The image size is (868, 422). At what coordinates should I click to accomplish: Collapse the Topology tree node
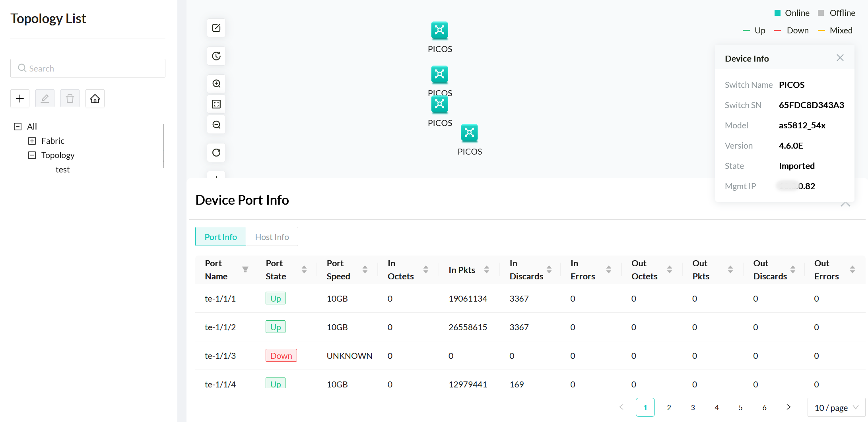(32, 155)
